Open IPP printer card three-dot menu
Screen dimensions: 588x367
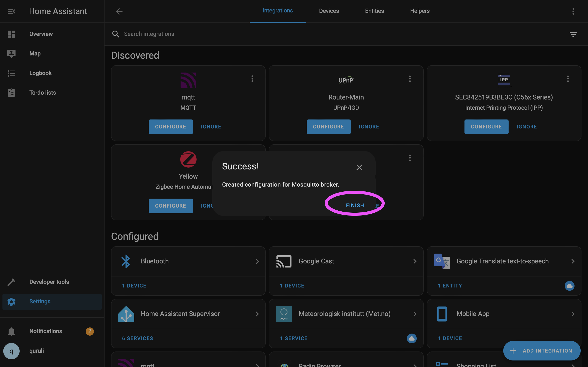(568, 79)
